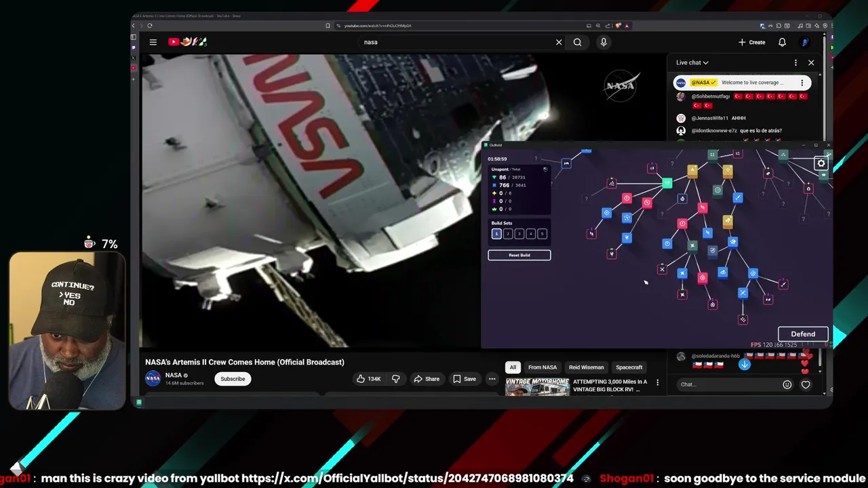
Task: Select build set 5
Action: click(x=542, y=234)
